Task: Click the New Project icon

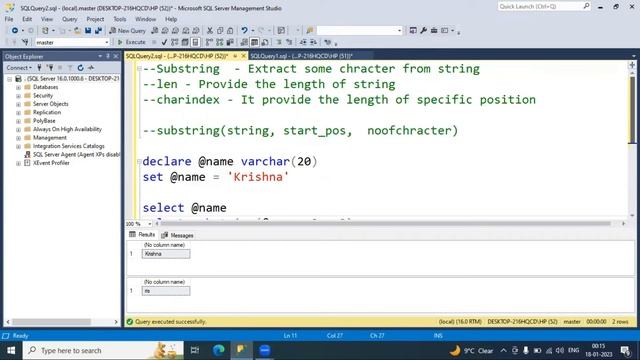Action: click(45, 31)
